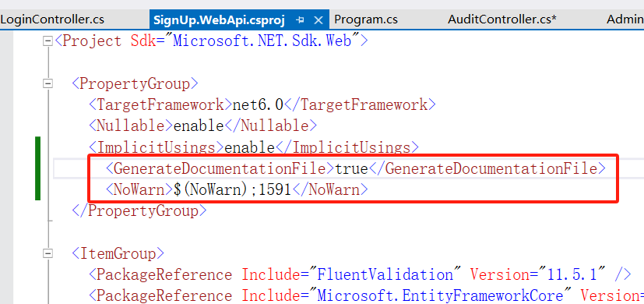Collapse the ItemGroup section
Viewport: 644px width, 304px height.
[48, 253]
